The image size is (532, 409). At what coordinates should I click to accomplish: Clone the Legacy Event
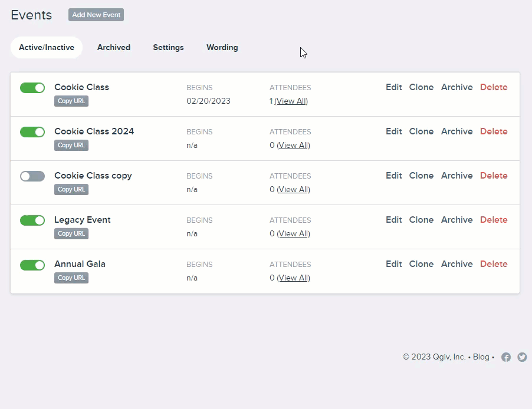point(421,220)
